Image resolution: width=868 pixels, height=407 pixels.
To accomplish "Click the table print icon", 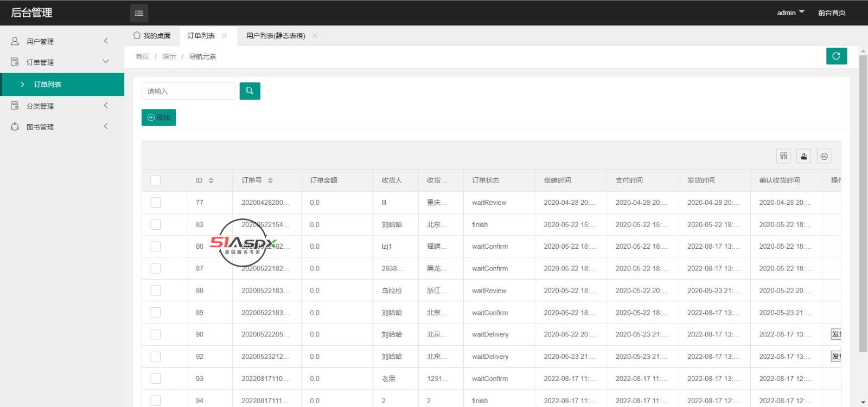I will tap(824, 156).
